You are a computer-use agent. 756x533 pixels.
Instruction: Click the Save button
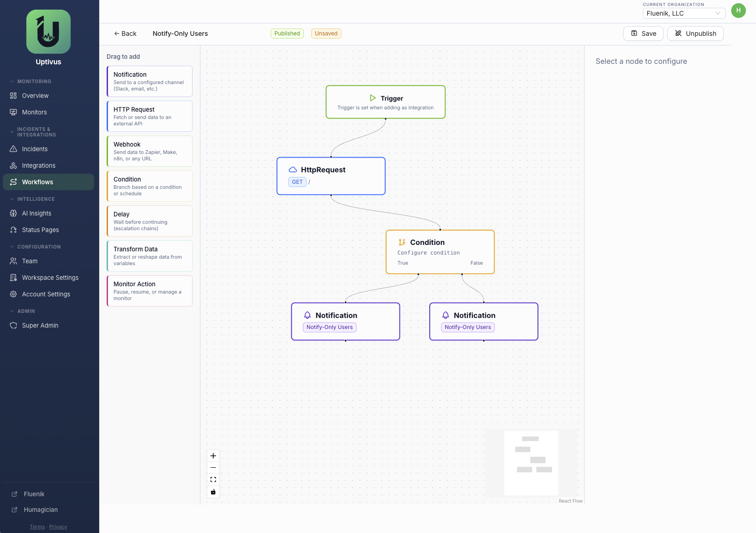click(x=643, y=34)
